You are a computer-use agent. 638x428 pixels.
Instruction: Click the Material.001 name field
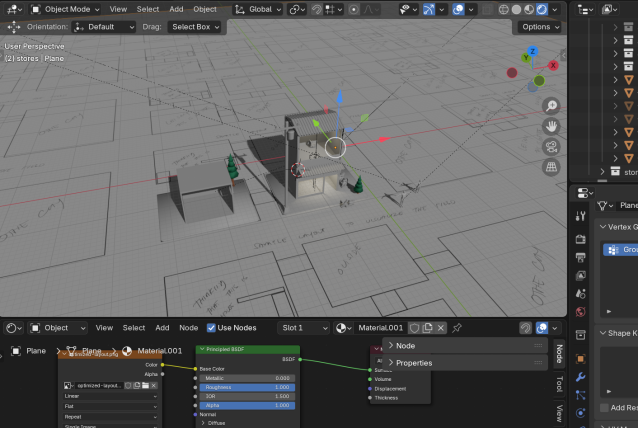click(380, 328)
